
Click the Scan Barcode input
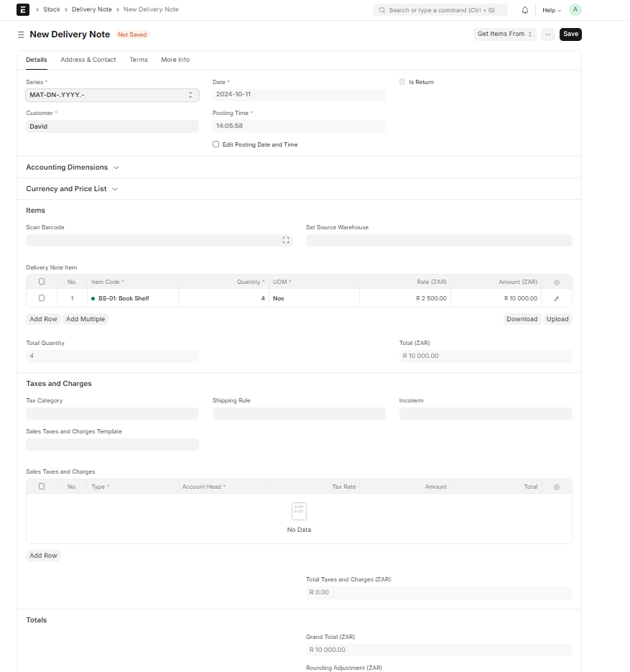click(159, 241)
